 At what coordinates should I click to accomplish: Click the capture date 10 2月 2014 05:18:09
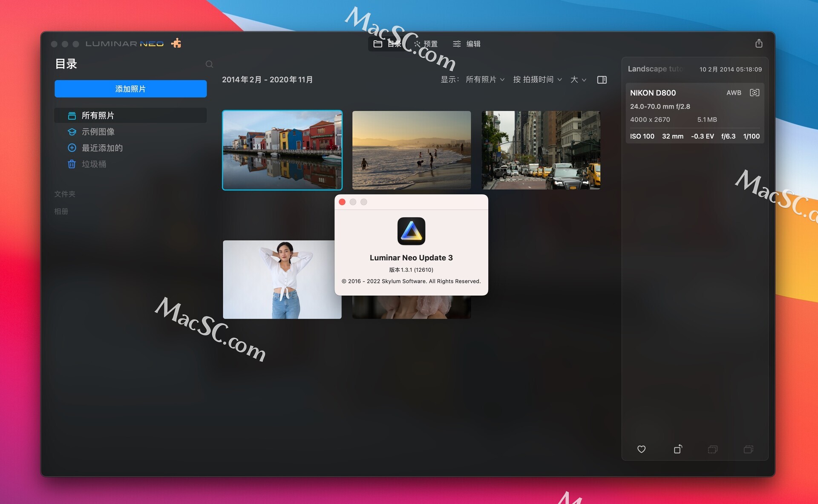pos(730,69)
